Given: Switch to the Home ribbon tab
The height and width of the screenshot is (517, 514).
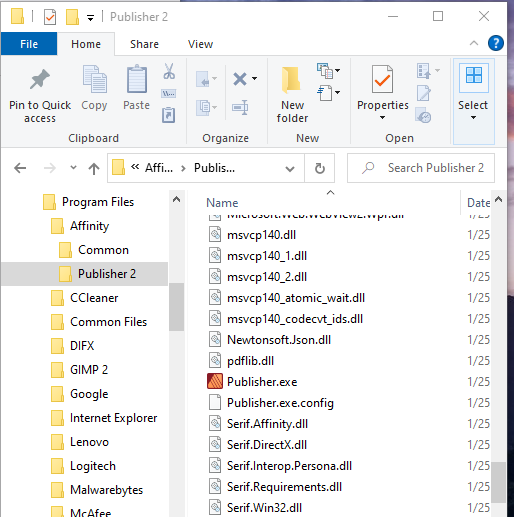Looking at the screenshot, I should tap(86, 44).
